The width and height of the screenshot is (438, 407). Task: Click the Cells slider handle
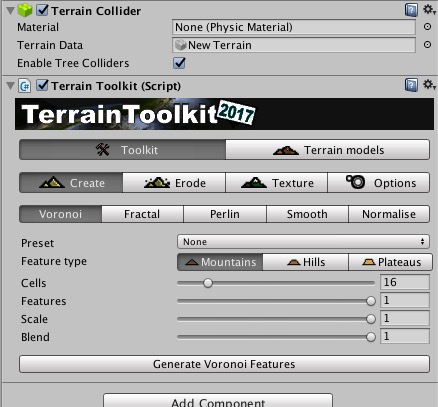point(208,283)
